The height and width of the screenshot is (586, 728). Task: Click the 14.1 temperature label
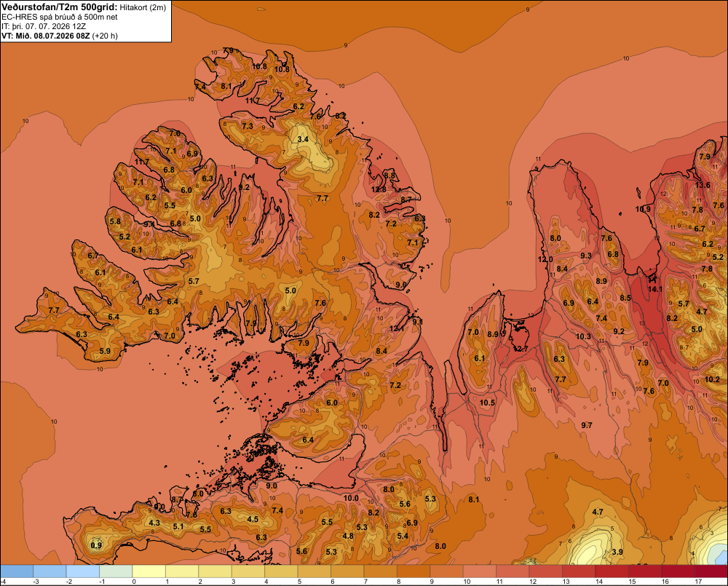pyautogui.click(x=655, y=289)
